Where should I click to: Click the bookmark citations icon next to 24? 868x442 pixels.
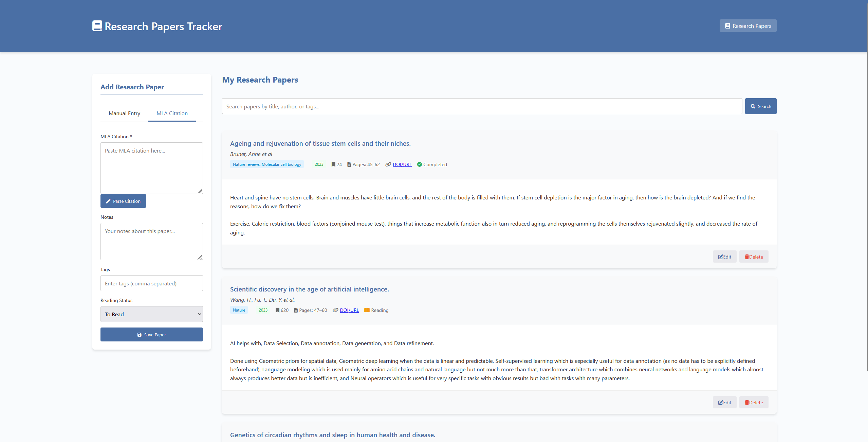(x=333, y=164)
